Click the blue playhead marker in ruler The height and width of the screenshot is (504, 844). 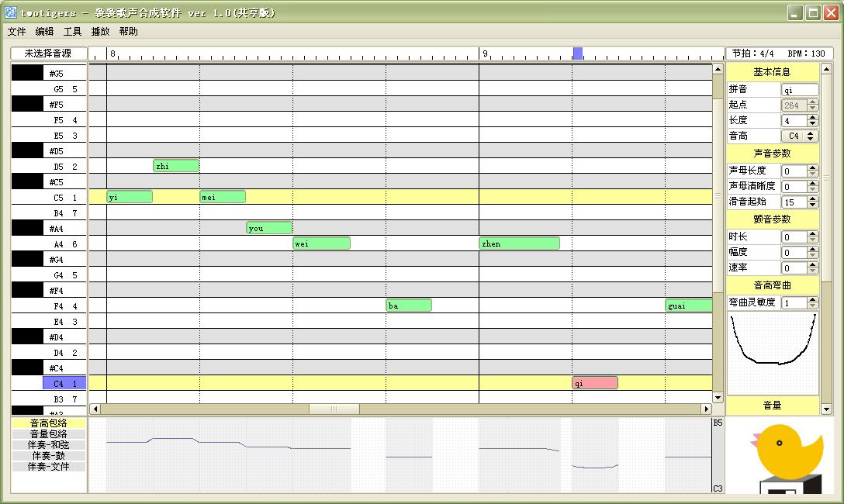(x=578, y=54)
